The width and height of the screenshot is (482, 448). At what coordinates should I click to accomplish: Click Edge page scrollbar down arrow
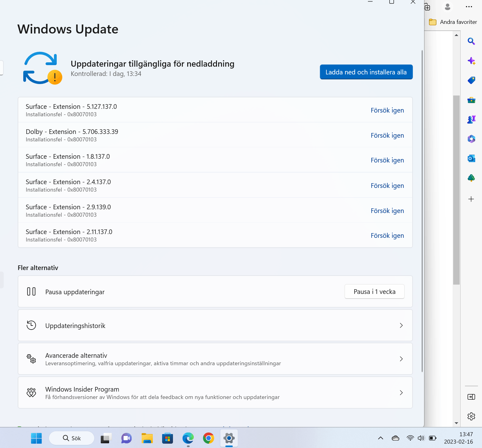point(456,423)
